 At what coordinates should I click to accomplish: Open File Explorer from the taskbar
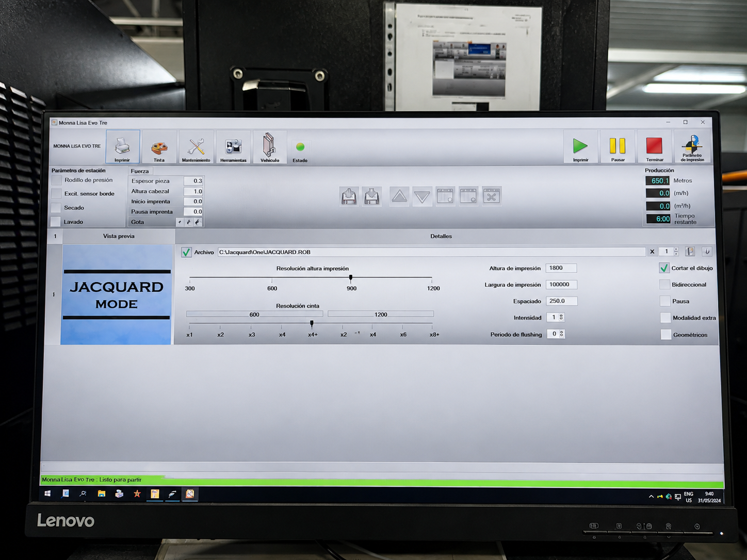102,494
